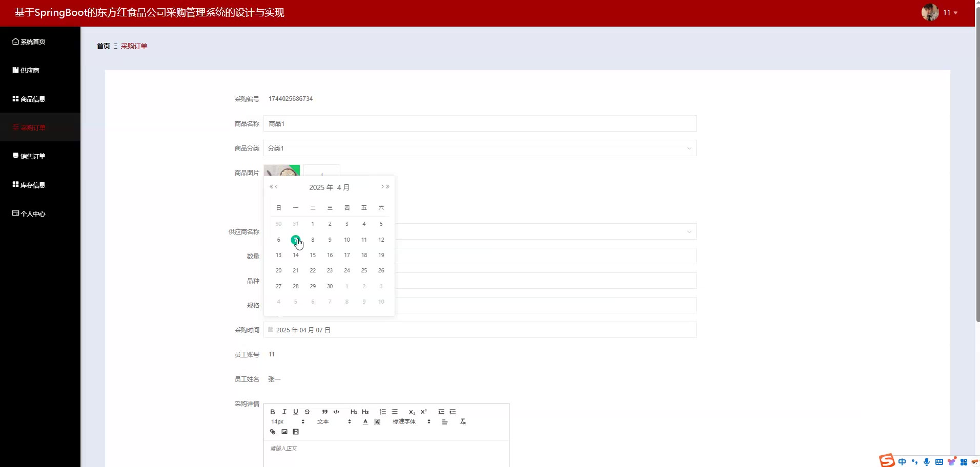The image size is (980, 467).
Task: Insert a hyperlink in the editor
Action: pyautogui.click(x=273, y=432)
